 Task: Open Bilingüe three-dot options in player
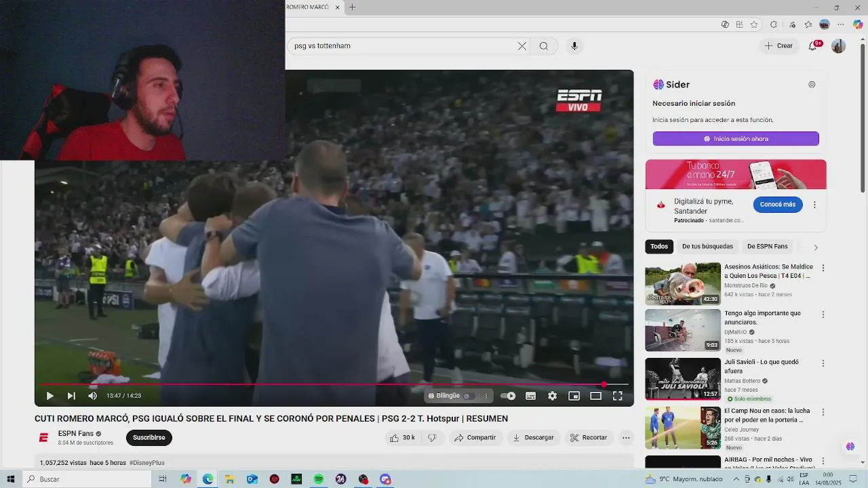(x=486, y=396)
